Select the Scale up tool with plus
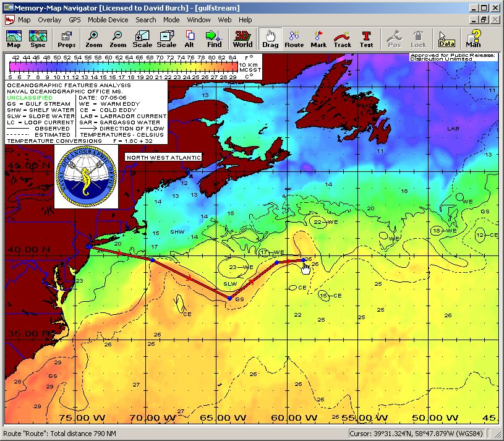Viewport: 504px width, 441px height. tap(142, 39)
